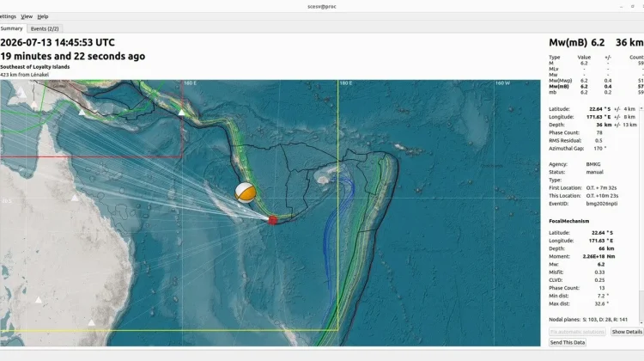Click the large 36 km depth heading
This screenshot has width=644, height=361.
629,43
